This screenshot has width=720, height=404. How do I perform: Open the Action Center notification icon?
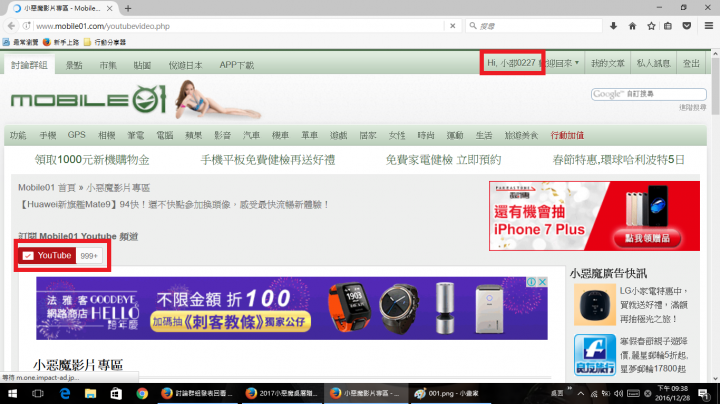point(703,393)
